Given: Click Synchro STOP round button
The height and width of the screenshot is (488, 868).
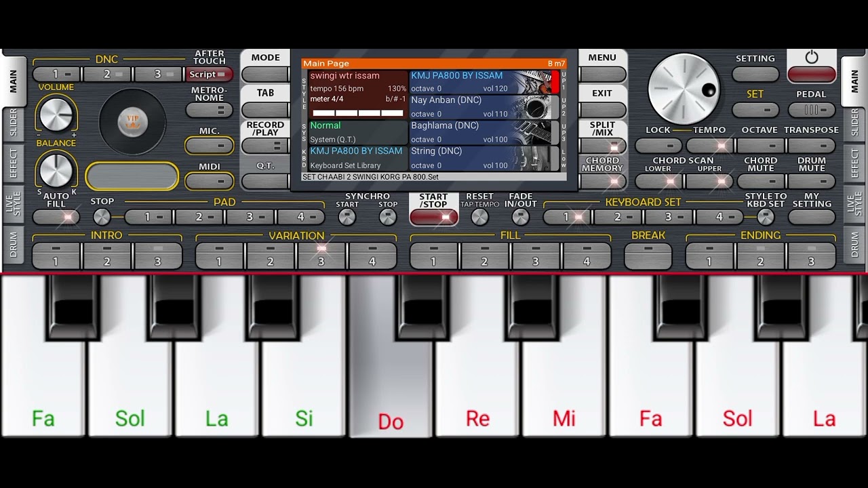Looking at the screenshot, I should coord(388,217).
